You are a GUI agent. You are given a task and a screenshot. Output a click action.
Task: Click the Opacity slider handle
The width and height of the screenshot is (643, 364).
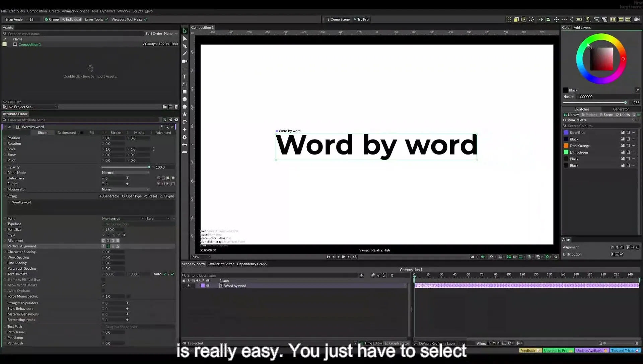pyautogui.click(x=148, y=167)
